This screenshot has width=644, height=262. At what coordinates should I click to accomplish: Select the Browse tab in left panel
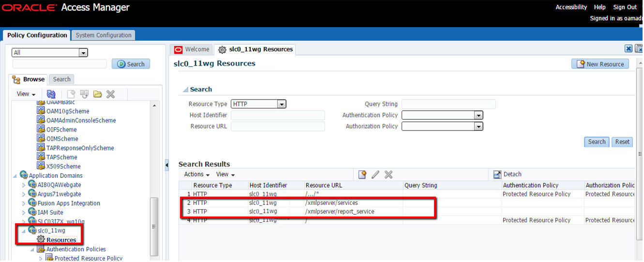click(29, 79)
